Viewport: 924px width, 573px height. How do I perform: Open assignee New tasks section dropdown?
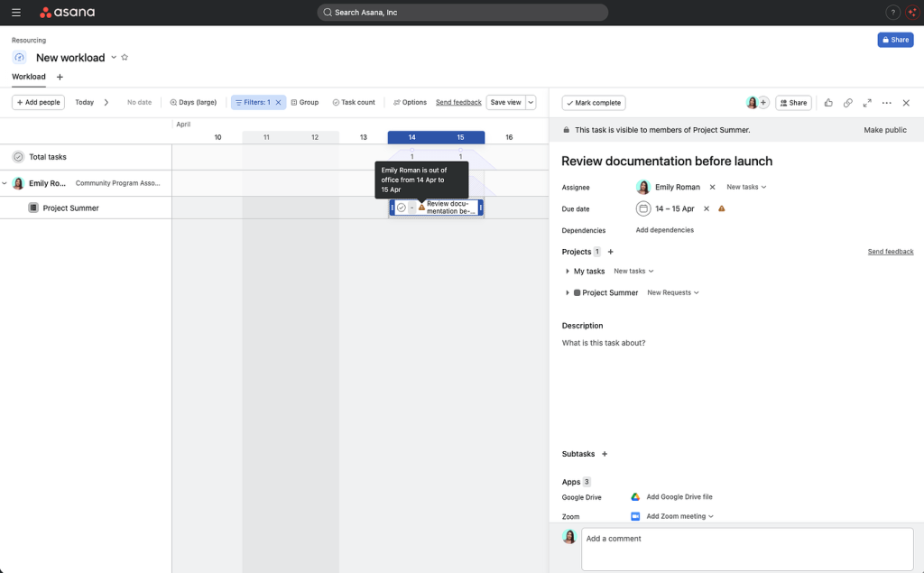(746, 187)
